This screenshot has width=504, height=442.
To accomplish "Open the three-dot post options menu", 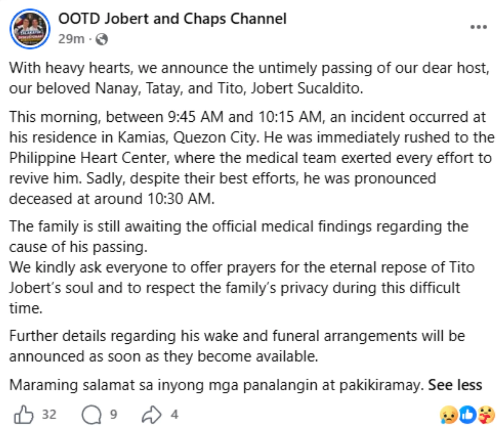I will 478,27.
